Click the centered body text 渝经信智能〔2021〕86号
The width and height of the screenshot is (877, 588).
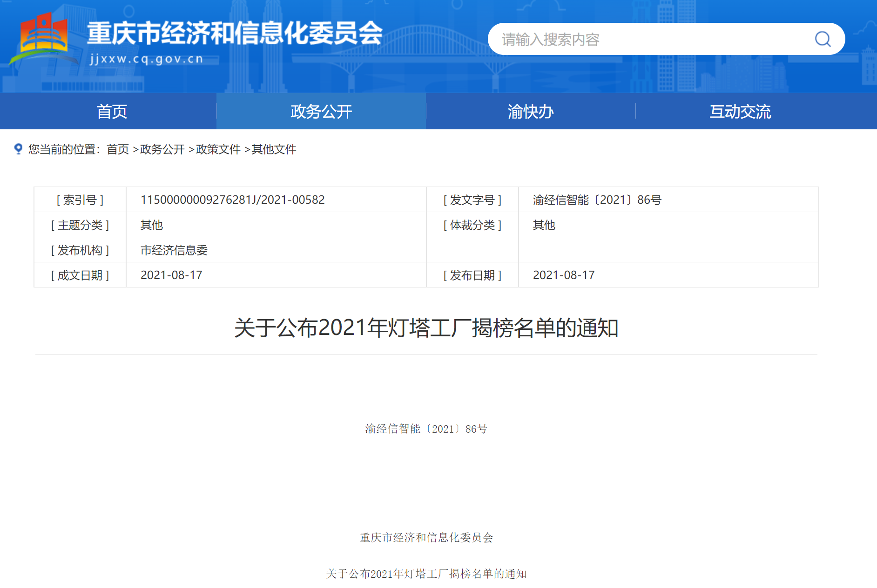426,428
